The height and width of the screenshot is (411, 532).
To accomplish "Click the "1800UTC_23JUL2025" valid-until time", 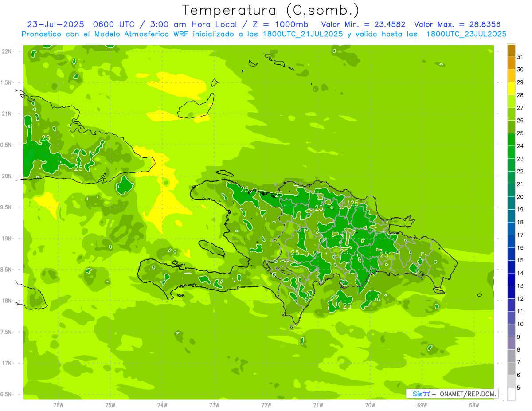I will (466, 34).
